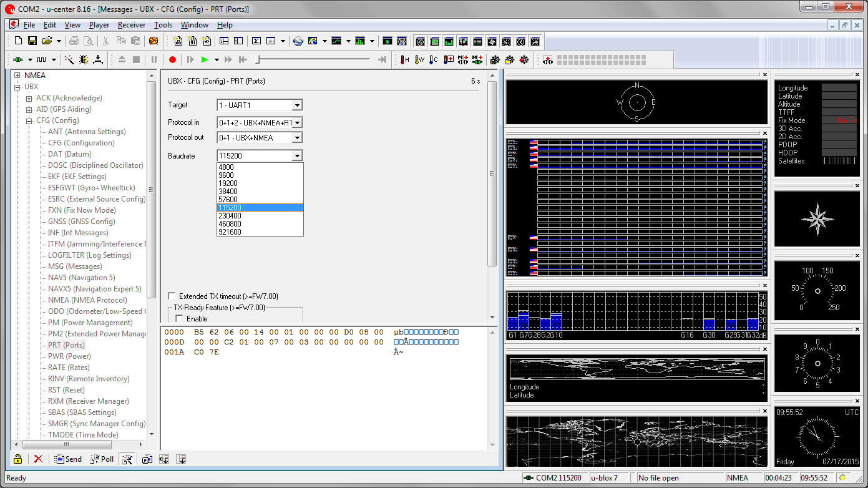Click the red X clear icon

[38, 459]
